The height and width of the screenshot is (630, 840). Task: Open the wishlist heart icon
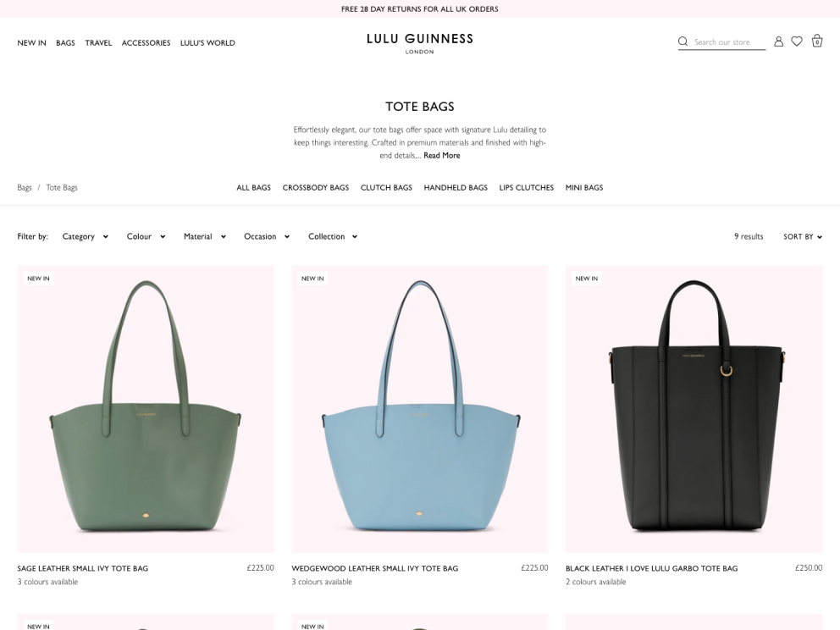[x=797, y=41]
